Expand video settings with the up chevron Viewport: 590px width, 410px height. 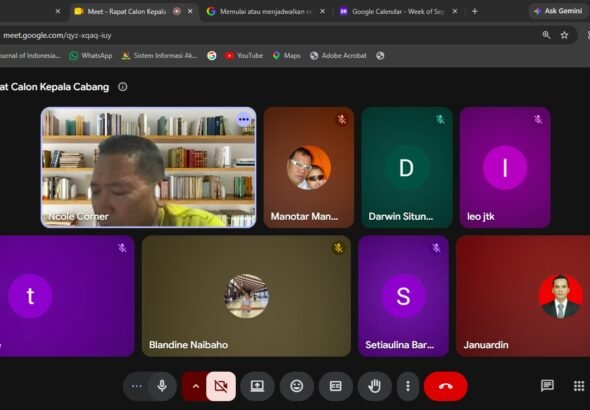click(195, 386)
